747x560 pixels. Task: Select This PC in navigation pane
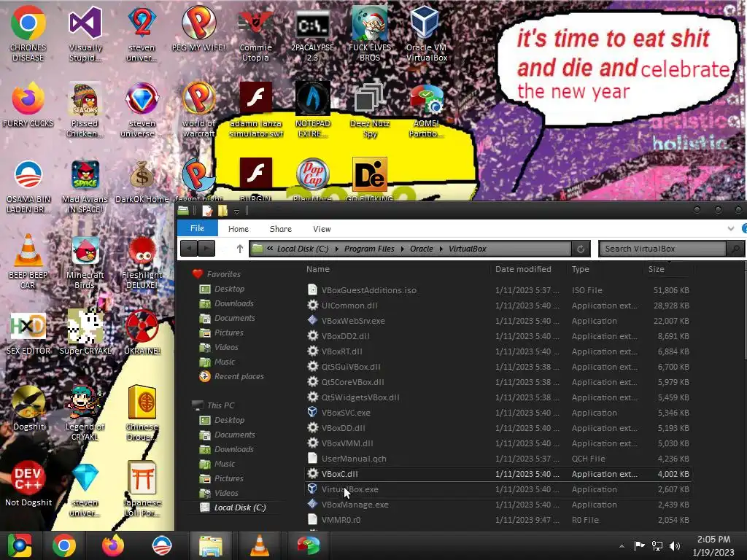[x=214, y=405]
